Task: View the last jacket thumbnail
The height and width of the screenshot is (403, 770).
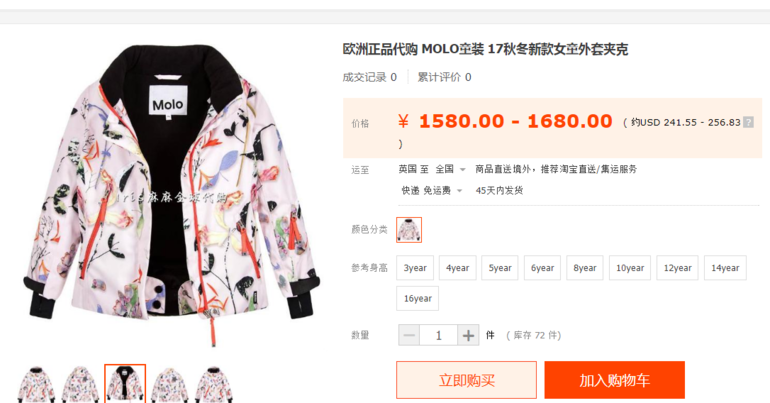Action: coord(214,384)
